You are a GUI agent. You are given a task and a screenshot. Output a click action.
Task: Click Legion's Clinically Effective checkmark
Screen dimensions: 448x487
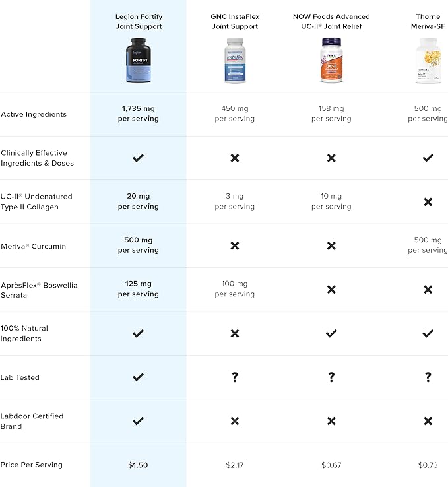coord(138,158)
